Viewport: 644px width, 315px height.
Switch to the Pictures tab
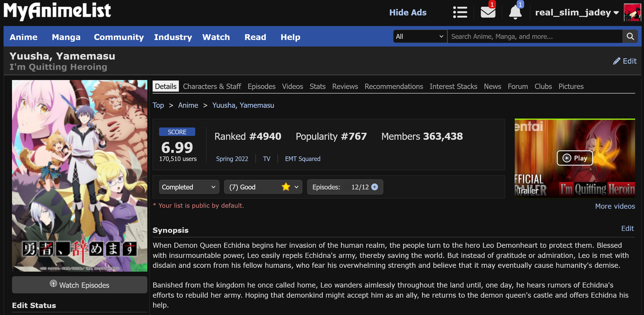pyautogui.click(x=571, y=86)
